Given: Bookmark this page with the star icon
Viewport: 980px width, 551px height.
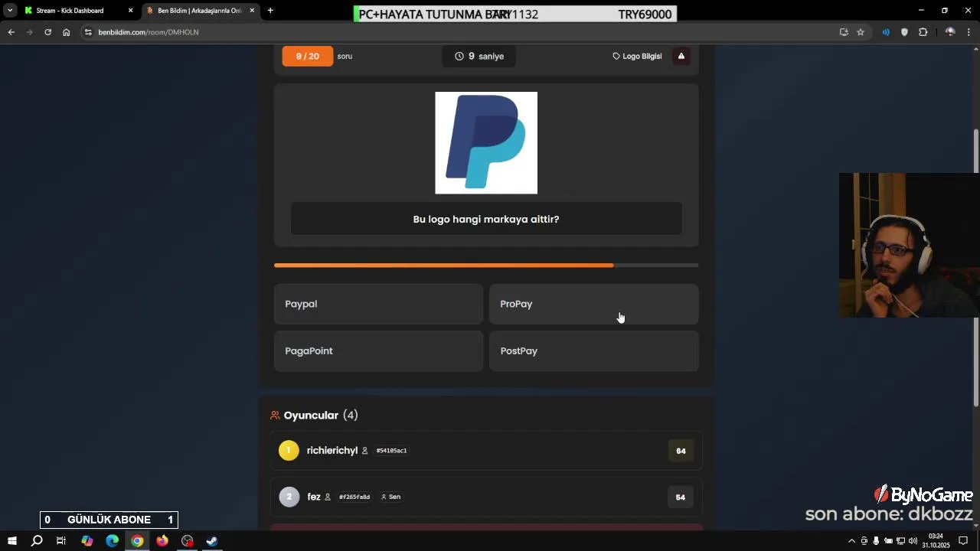Looking at the screenshot, I should pos(861,32).
